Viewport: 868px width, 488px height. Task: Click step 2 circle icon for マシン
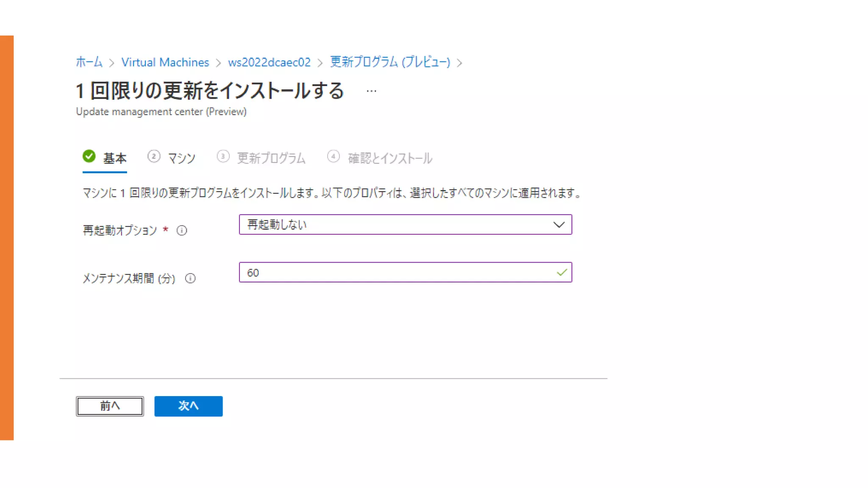154,157
